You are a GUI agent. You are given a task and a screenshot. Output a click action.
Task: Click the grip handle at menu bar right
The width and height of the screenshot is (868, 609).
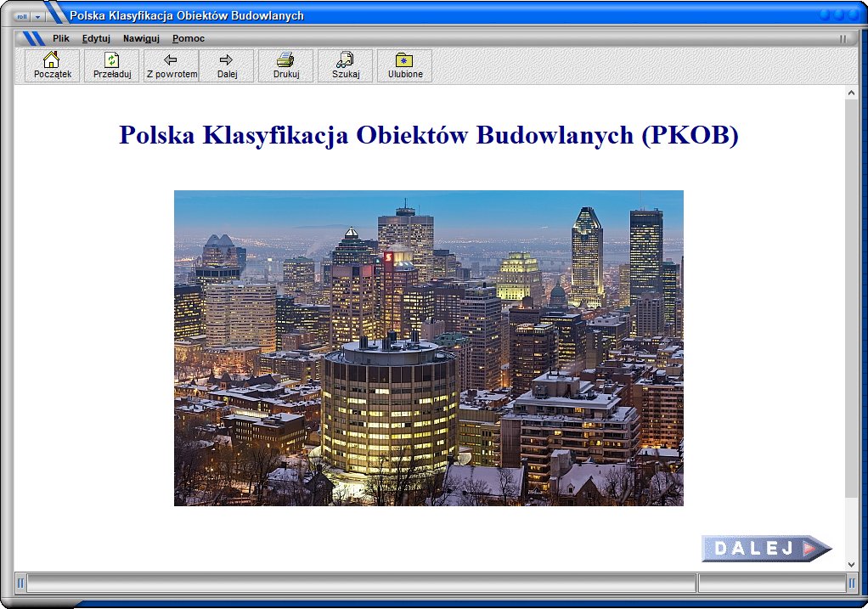click(843, 38)
